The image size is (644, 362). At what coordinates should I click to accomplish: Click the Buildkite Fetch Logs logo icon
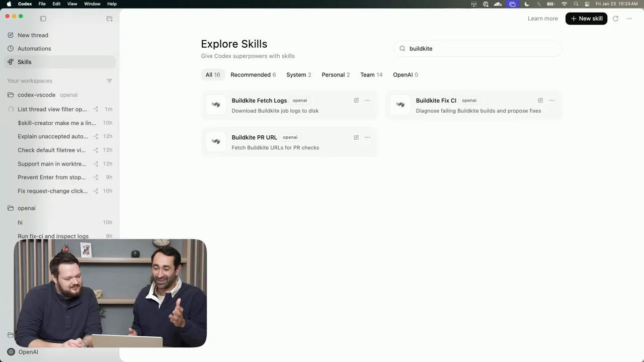pyautogui.click(x=216, y=105)
